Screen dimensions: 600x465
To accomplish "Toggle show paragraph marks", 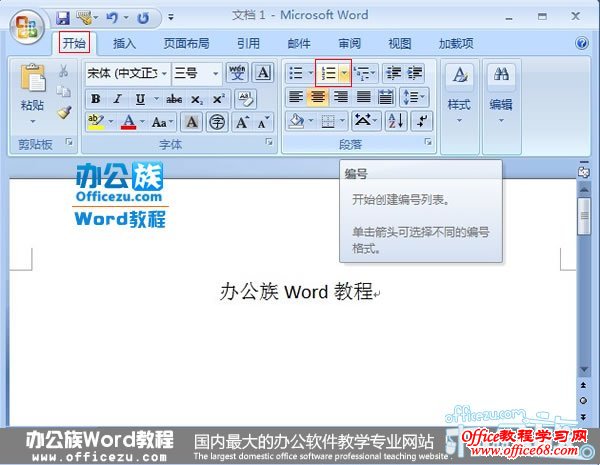I will point(422,121).
